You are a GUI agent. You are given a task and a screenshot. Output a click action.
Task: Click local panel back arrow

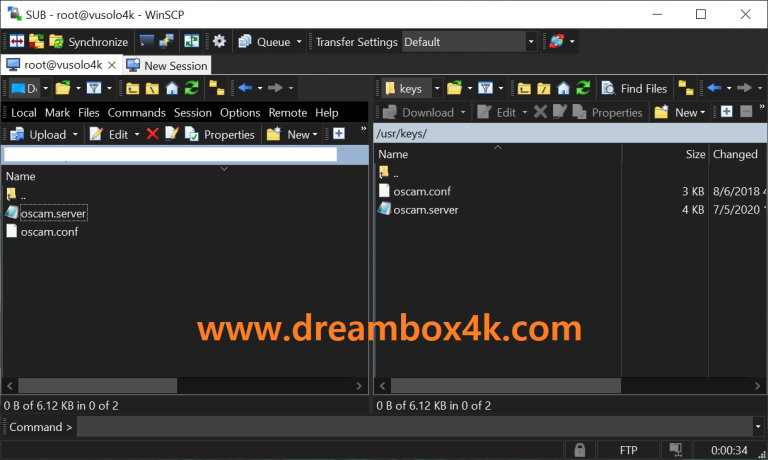pos(245,88)
